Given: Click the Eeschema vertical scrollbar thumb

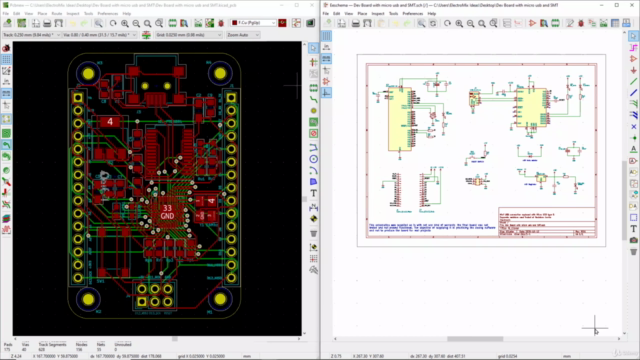Looking at the screenshot, I should (624, 200).
